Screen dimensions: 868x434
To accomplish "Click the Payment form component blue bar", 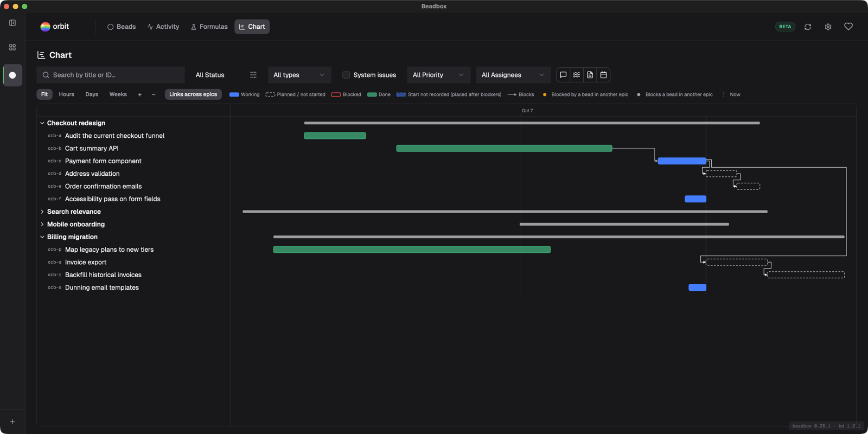I will click(682, 161).
